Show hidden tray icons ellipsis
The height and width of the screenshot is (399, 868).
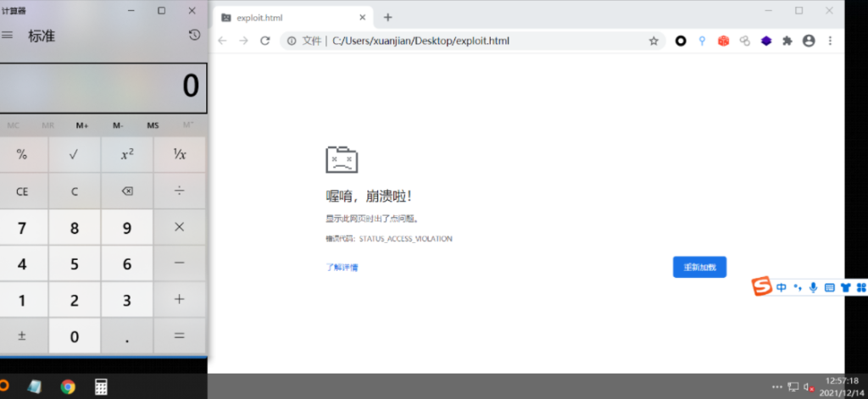pyautogui.click(x=777, y=387)
